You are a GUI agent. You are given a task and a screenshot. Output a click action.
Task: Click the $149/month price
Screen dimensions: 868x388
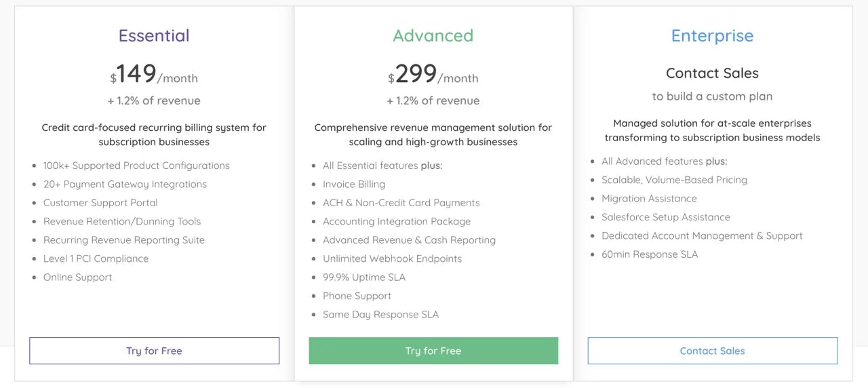click(154, 74)
